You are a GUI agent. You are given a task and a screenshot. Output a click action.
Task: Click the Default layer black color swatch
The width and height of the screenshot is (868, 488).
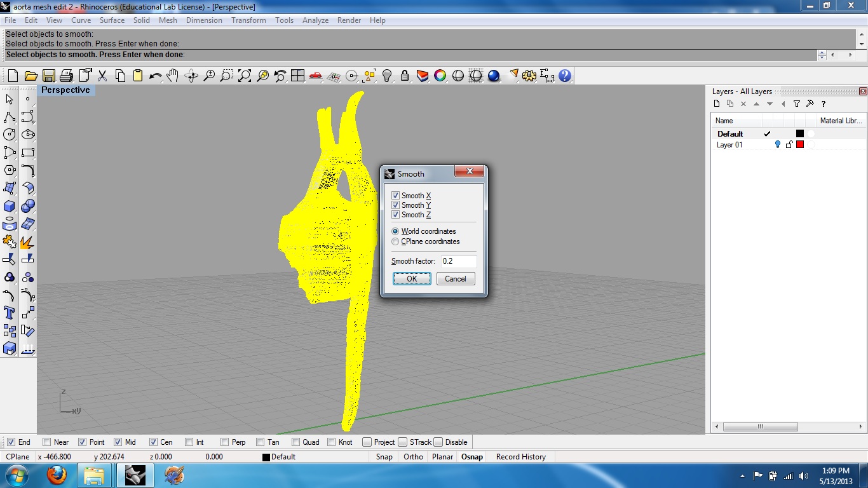pyautogui.click(x=800, y=134)
